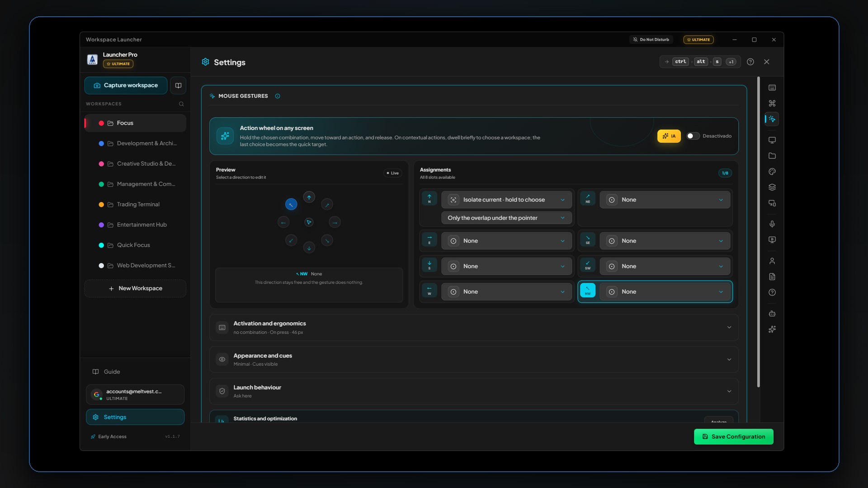Click info icon next to Mouse Gestures
The height and width of the screenshot is (488, 868).
[x=278, y=96]
